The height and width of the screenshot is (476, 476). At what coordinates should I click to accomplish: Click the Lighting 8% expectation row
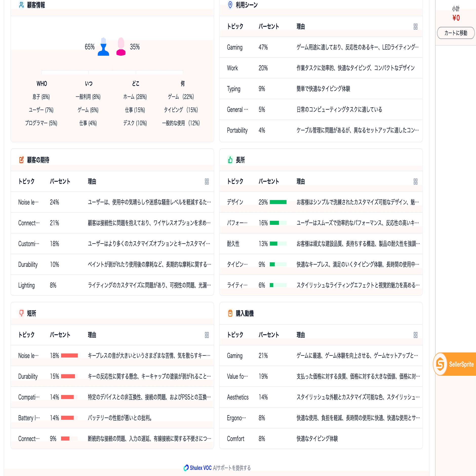(112, 285)
